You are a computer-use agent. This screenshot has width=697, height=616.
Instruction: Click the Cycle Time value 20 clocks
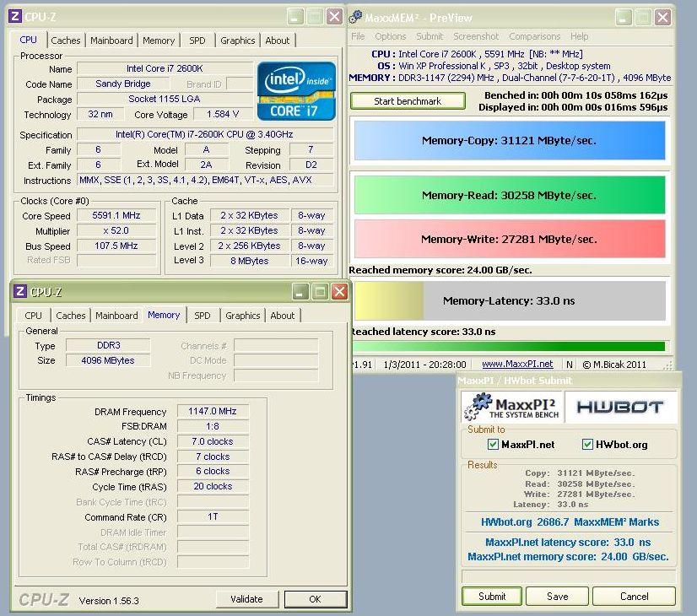213,486
